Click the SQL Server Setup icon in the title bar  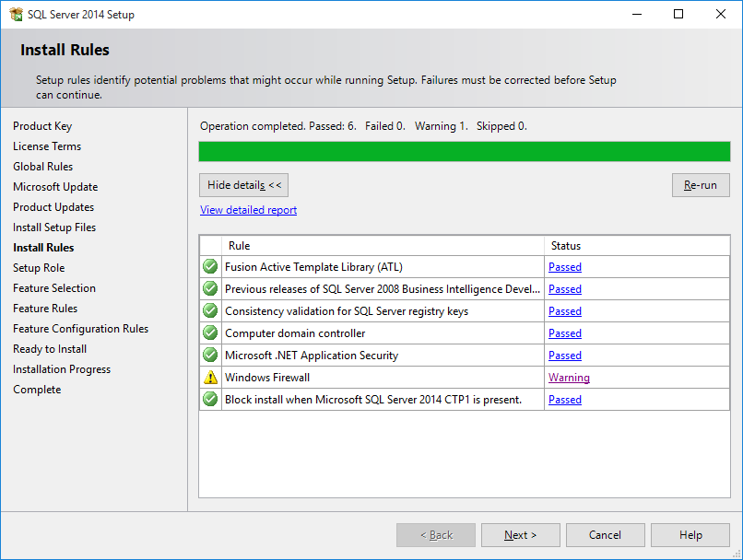17,14
